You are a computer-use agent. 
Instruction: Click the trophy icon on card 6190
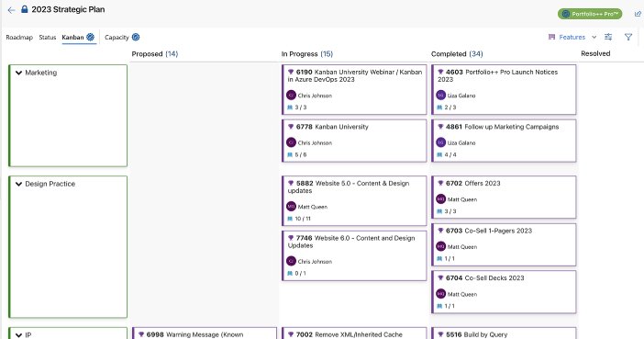coord(291,72)
